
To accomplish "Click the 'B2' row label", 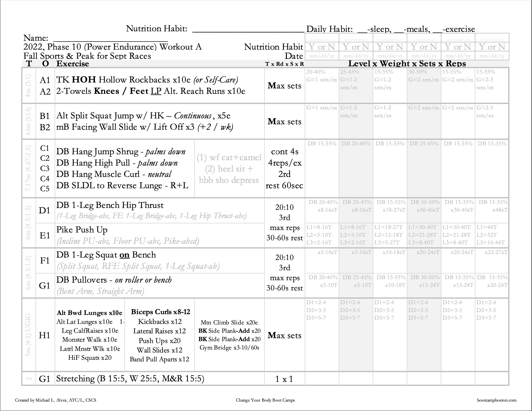I will (45, 127).
